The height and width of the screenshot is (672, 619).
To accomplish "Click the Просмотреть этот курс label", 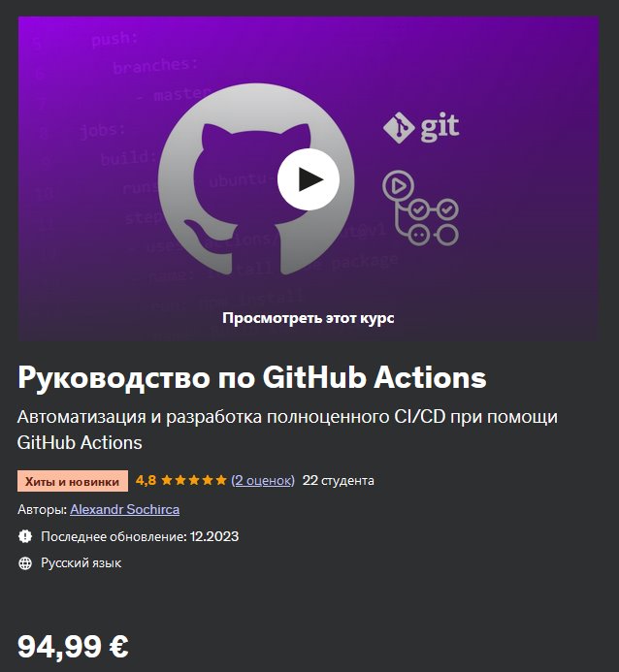I will 309,318.
